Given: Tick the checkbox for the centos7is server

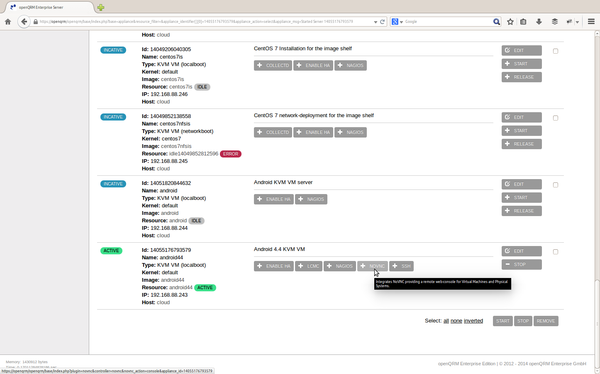Looking at the screenshot, I should click(555, 51).
